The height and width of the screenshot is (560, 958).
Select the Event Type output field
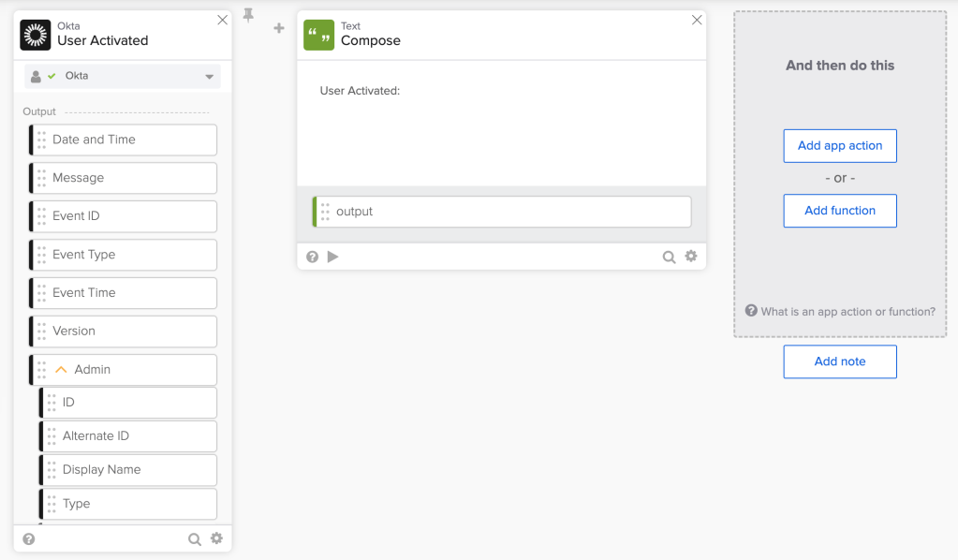[124, 255]
